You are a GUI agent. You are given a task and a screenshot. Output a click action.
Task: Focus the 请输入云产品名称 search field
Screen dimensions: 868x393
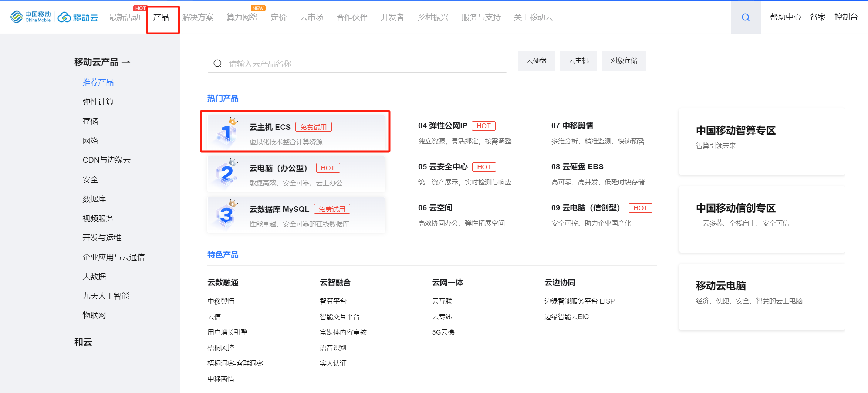point(357,64)
